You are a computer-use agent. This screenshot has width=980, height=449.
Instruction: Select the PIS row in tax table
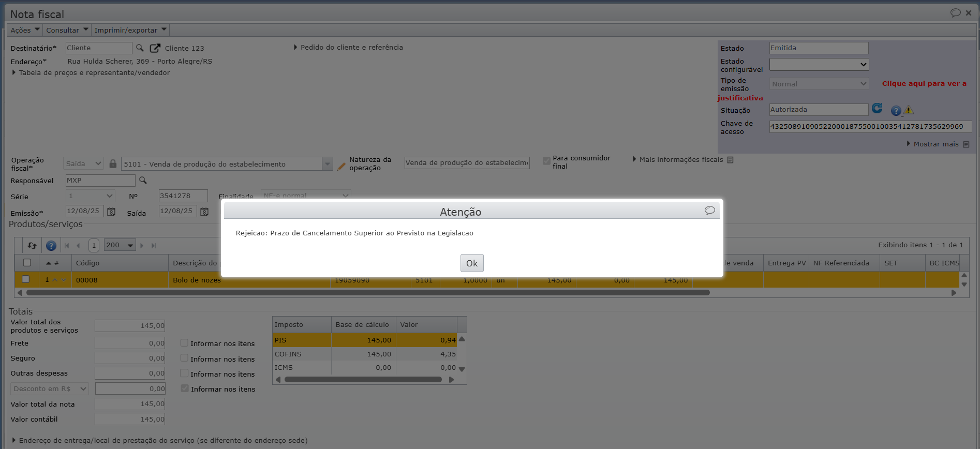click(365, 340)
